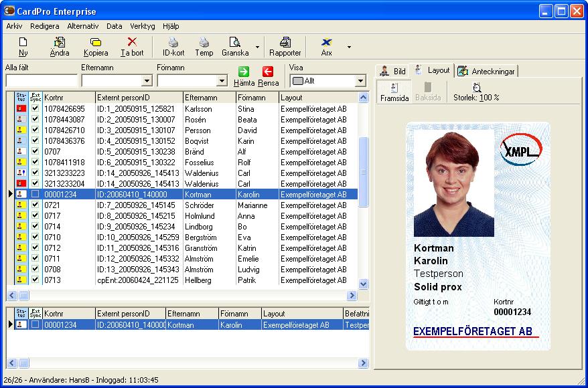Image resolution: width=588 pixels, height=388 pixels.
Task: Click status icon for ID:14_20050926 card 3213233223
Action: pyautogui.click(x=21, y=173)
